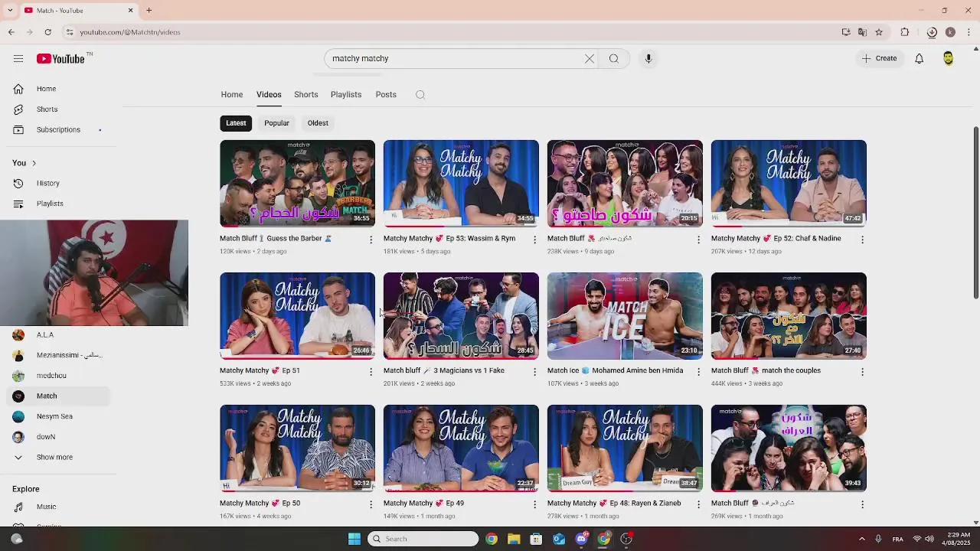The height and width of the screenshot is (551, 980).
Task: Play the Guess the Barber thumbnail
Action: 297,184
